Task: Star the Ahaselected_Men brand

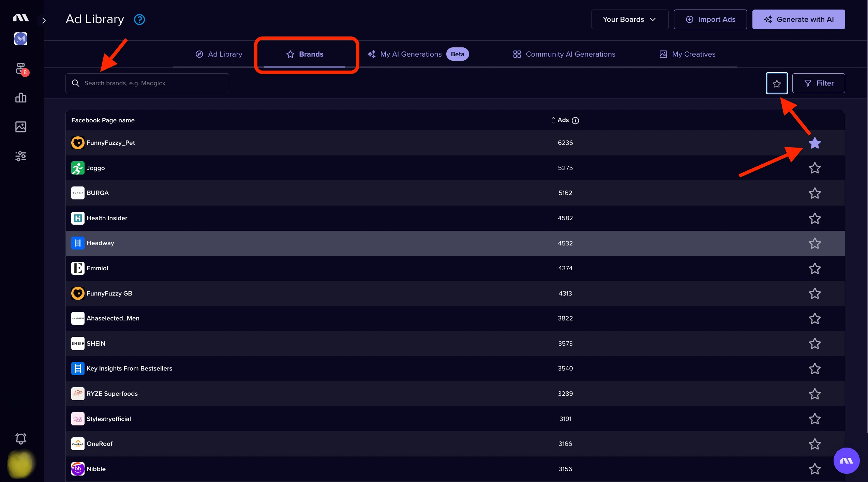Action: pos(814,318)
